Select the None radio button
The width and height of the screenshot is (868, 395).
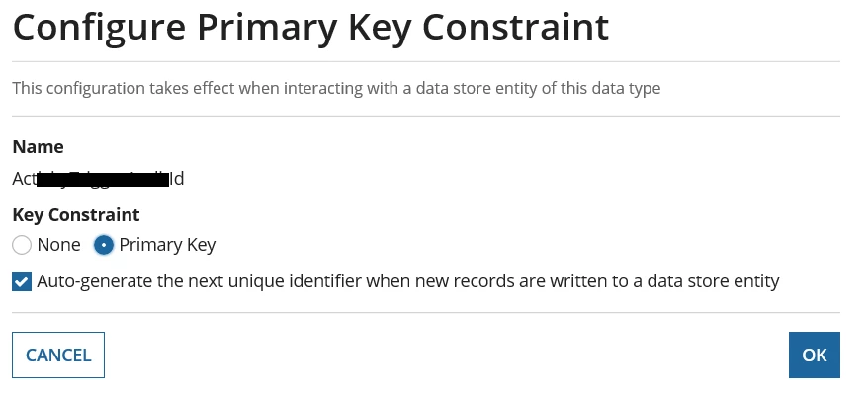pyautogui.click(x=22, y=245)
